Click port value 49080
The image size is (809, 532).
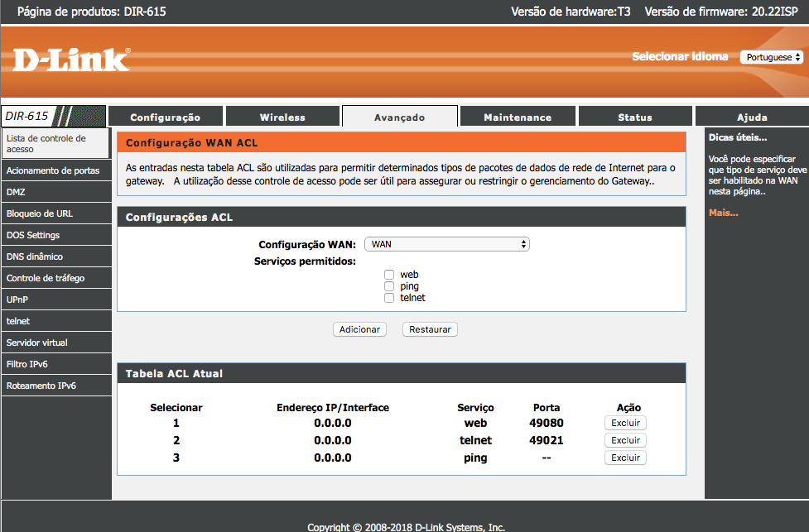(547, 423)
